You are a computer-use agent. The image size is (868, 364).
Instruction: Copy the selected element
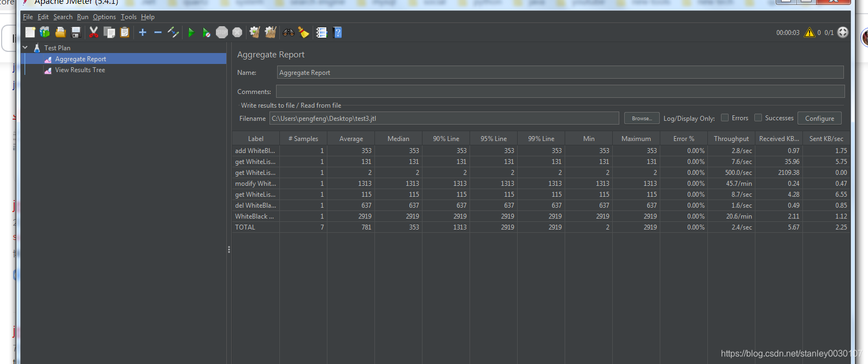coord(109,33)
